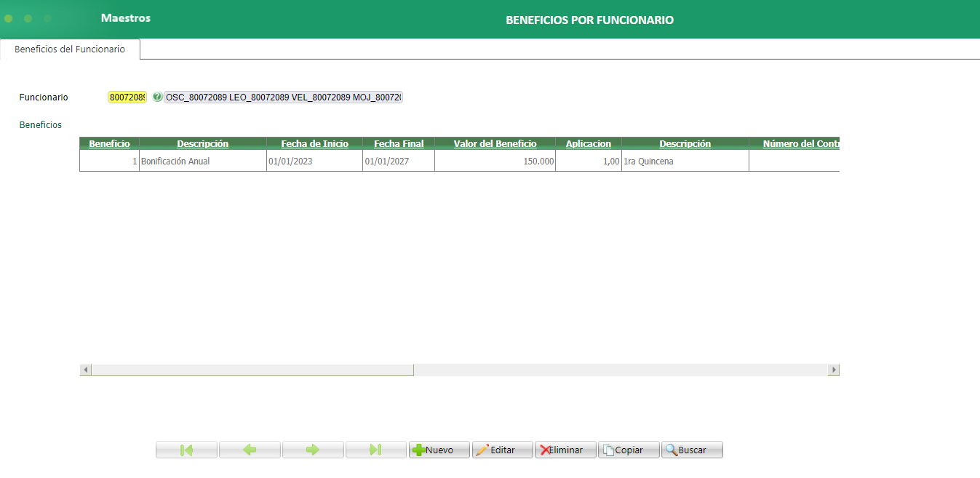Viewport: 980px width, 478px height.
Task: Select the 1ra Quincena cell
Action: [x=685, y=161]
